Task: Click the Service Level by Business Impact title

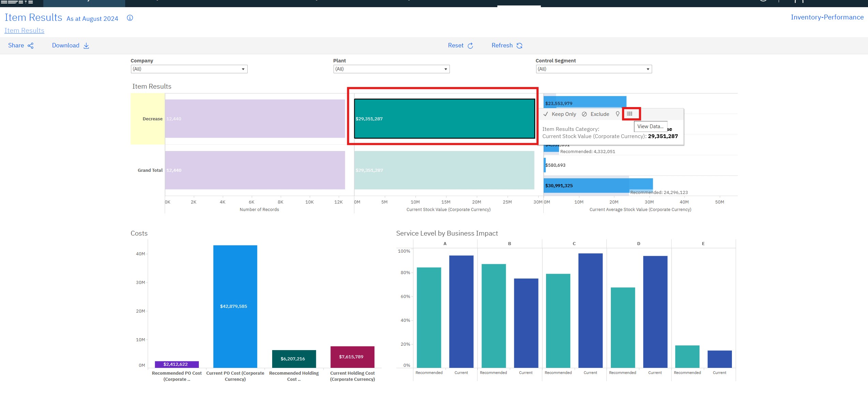Action: (447, 234)
